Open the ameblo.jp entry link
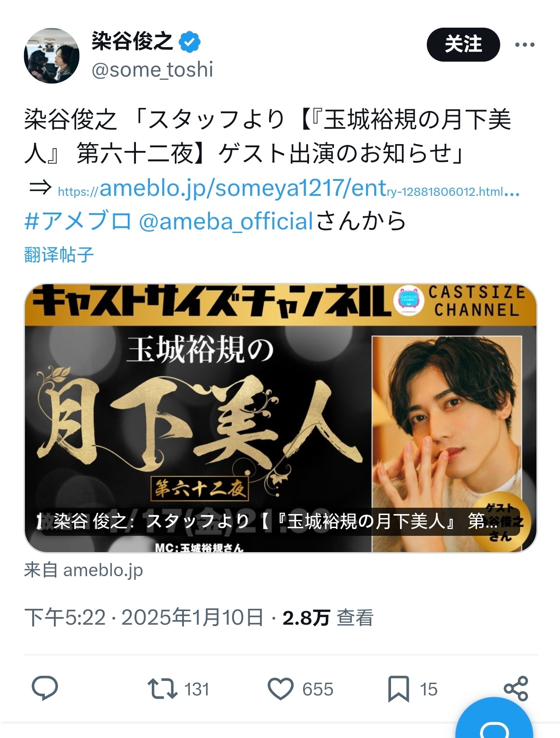Image resolution: width=560 pixels, height=738 pixels. (289, 189)
